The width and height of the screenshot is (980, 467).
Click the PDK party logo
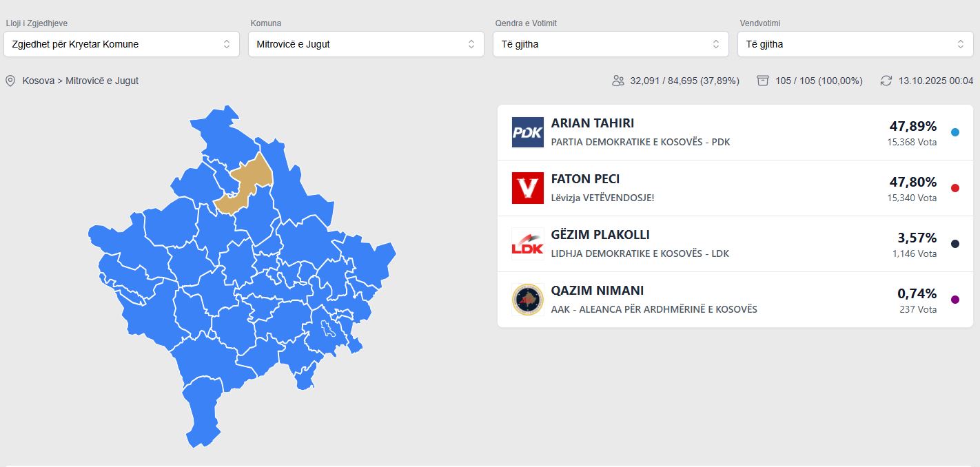click(527, 132)
